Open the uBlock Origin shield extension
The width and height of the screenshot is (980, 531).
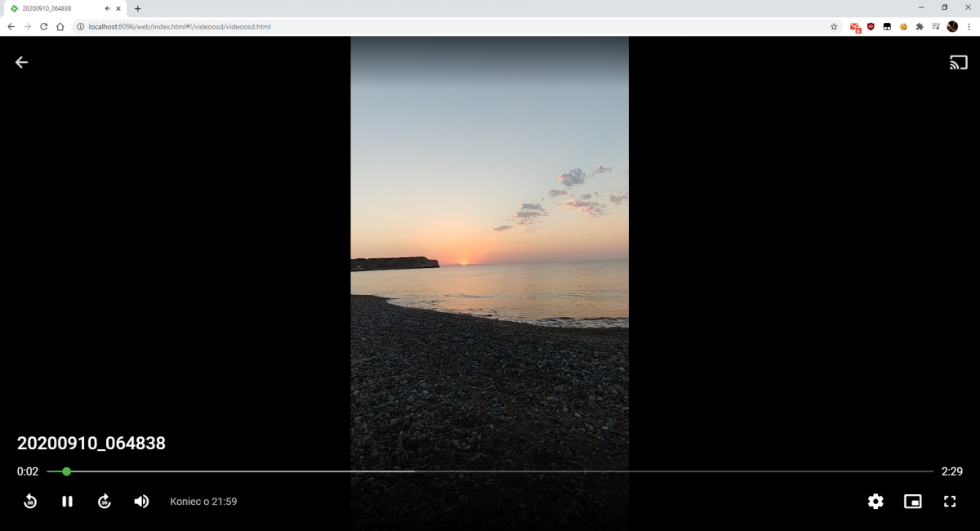(871, 26)
